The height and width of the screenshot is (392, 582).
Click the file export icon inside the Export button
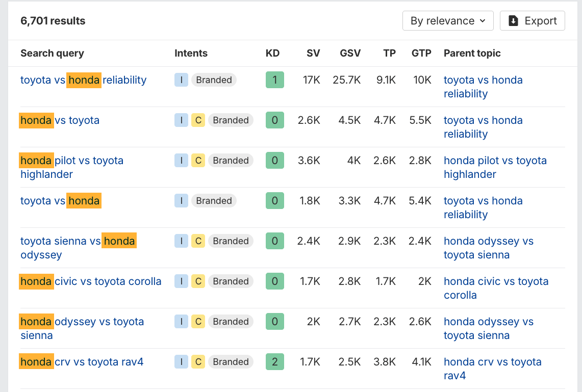click(x=513, y=20)
